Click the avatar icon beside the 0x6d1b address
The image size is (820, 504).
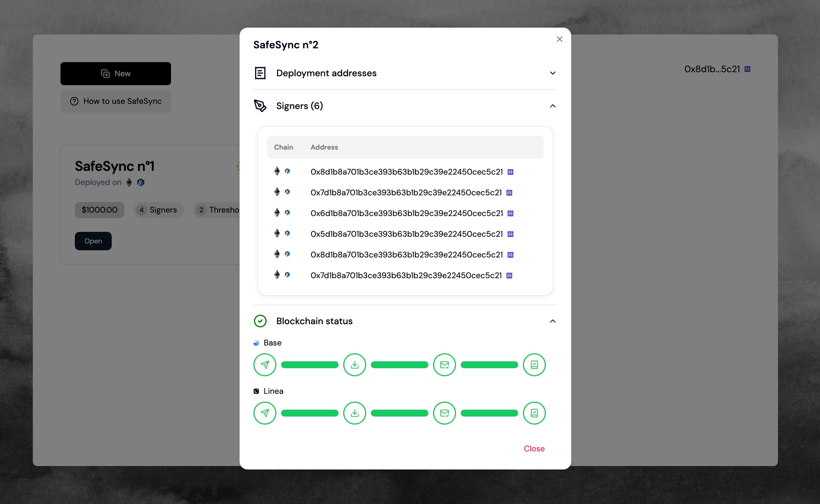[x=510, y=213]
